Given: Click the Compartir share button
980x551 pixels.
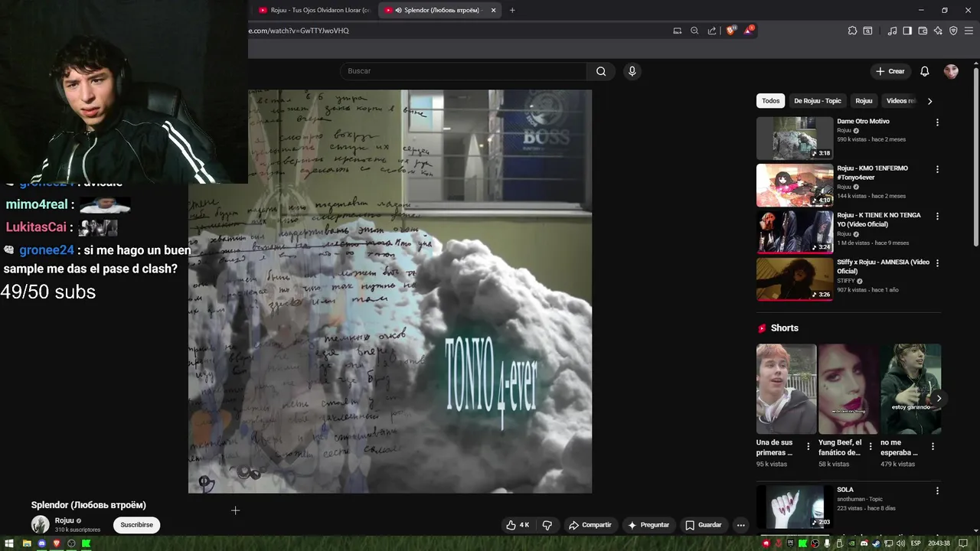Looking at the screenshot, I should pyautogui.click(x=590, y=525).
